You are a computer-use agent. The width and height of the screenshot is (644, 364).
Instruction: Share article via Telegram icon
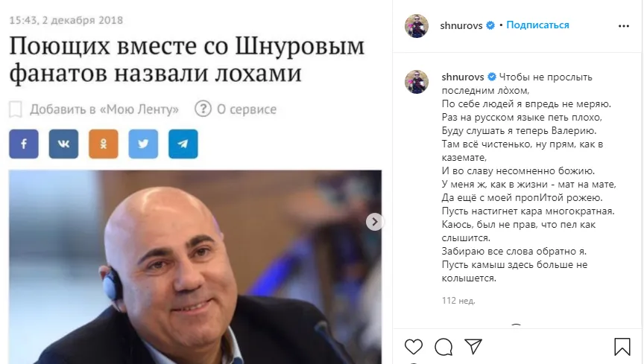click(x=183, y=144)
